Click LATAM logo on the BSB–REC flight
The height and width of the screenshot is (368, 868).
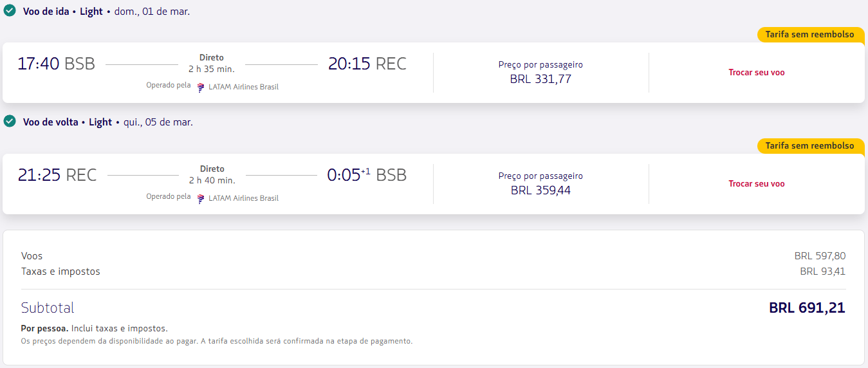[x=201, y=87]
